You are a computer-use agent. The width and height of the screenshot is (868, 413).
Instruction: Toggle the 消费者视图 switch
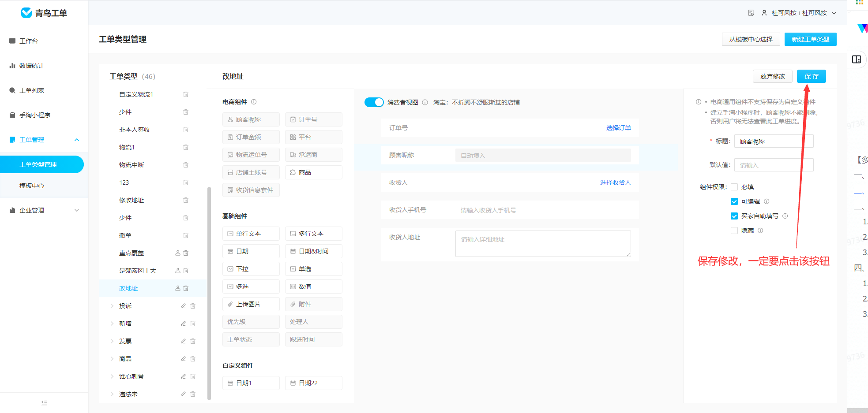pos(374,102)
